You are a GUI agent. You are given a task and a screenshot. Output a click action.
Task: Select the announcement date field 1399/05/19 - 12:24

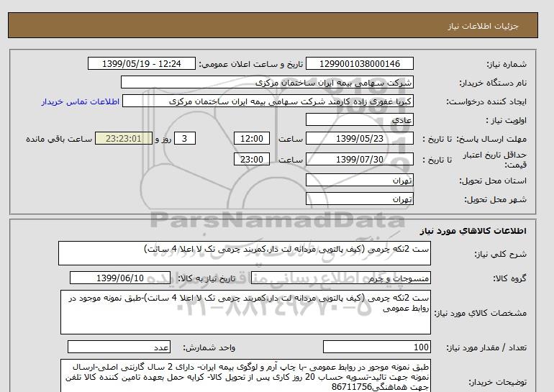coord(142,63)
